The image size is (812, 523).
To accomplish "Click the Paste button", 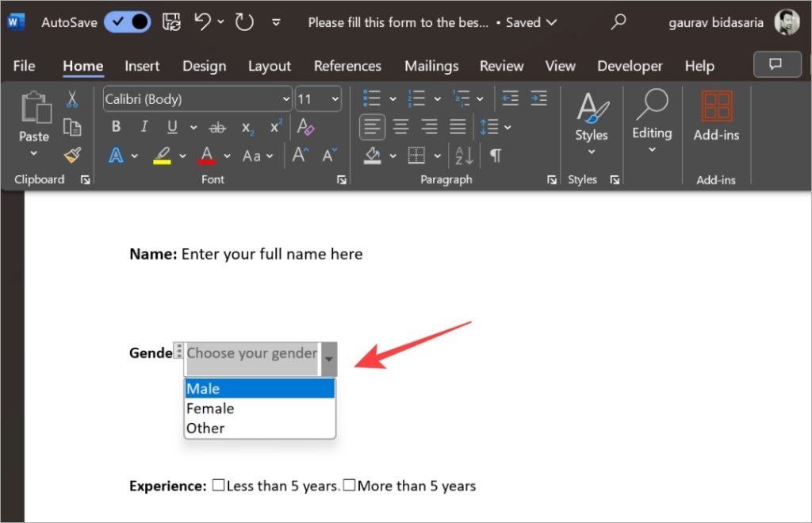I will (x=35, y=123).
